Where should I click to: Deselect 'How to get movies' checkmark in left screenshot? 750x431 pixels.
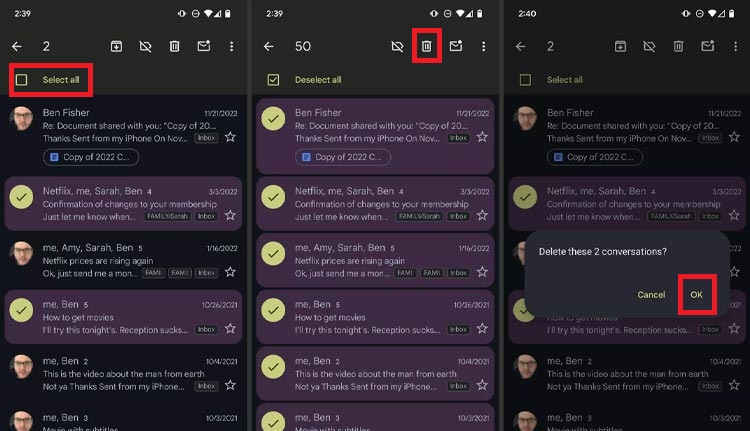tap(21, 310)
